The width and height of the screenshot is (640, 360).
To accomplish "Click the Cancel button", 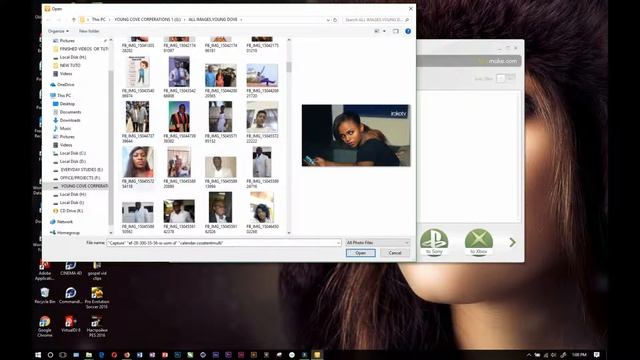I will pyautogui.click(x=395, y=253).
